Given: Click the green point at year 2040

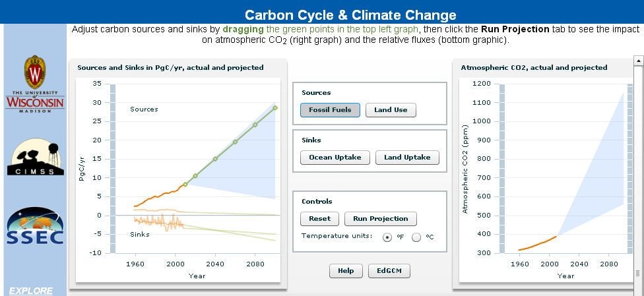Looking at the screenshot, I should point(215,159).
